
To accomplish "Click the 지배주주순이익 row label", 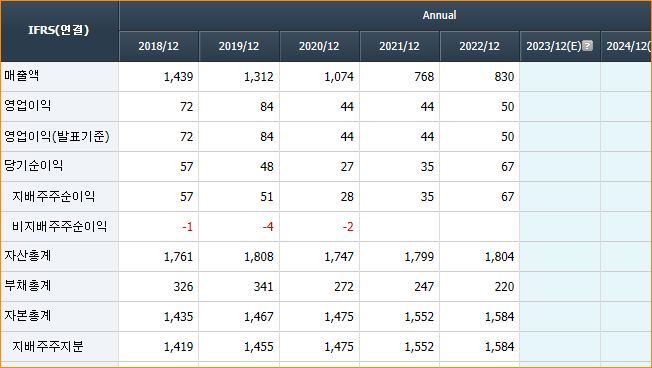I will [x=54, y=196].
